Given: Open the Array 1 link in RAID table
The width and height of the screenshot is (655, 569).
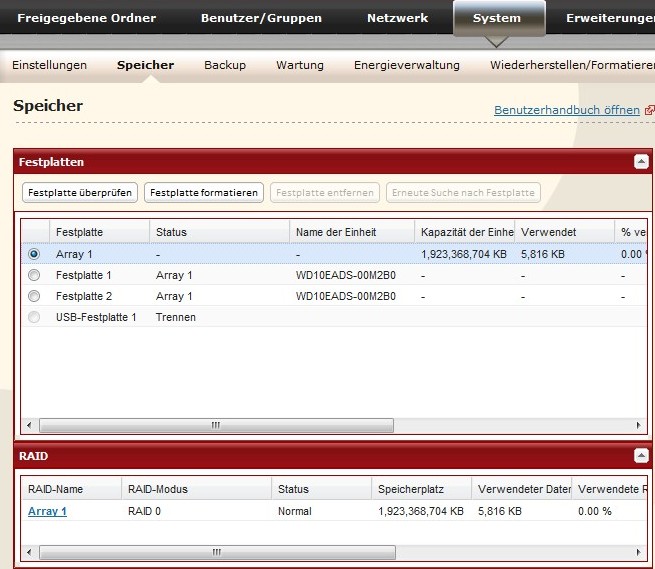Looking at the screenshot, I should pos(47,511).
